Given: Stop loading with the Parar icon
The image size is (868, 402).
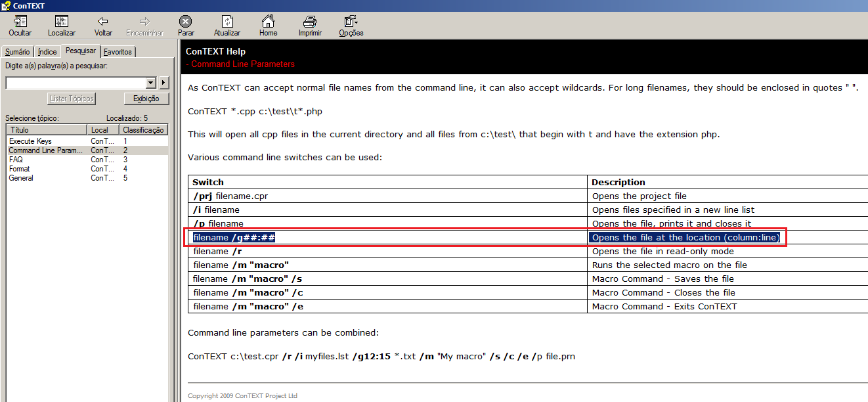Looking at the screenshot, I should 186,22.
